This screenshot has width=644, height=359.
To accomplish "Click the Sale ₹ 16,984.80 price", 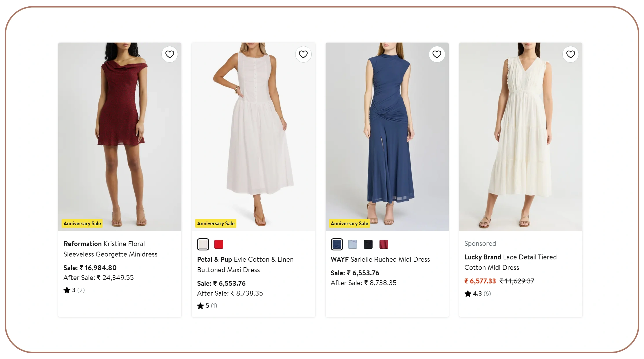I will [90, 268].
